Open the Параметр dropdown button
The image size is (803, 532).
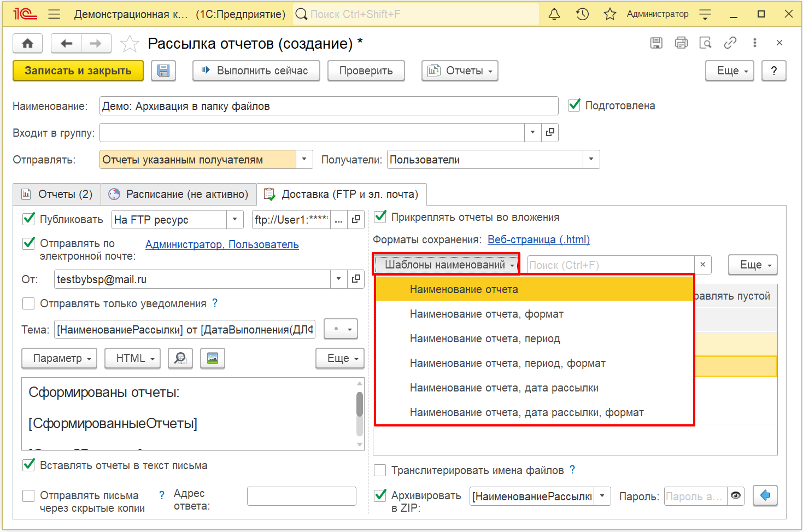tap(60, 358)
